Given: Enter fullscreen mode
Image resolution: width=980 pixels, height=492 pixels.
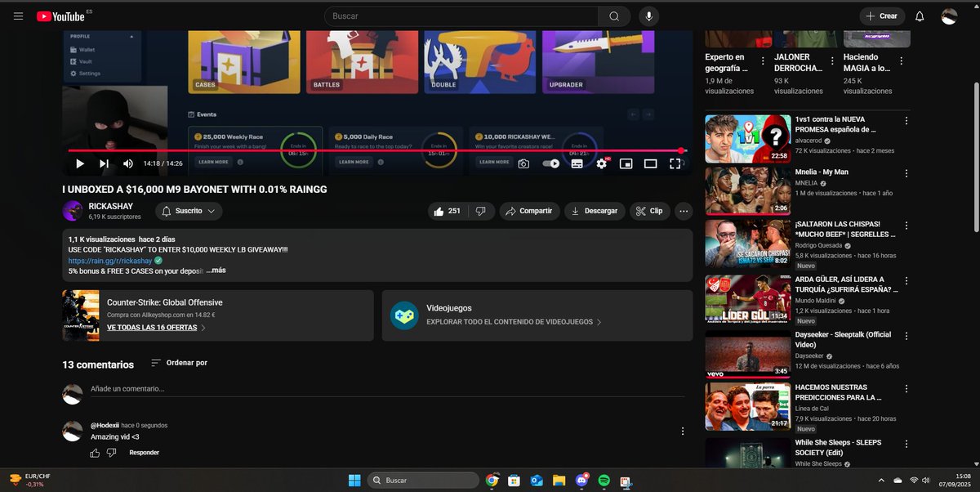Looking at the screenshot, I should pyautogui.click(x=675, y=163).
